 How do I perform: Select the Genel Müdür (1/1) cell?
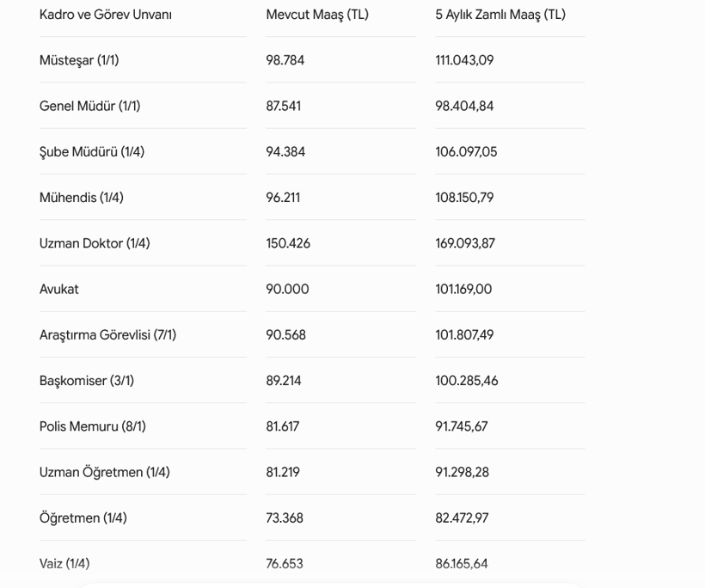click(90, 106)
